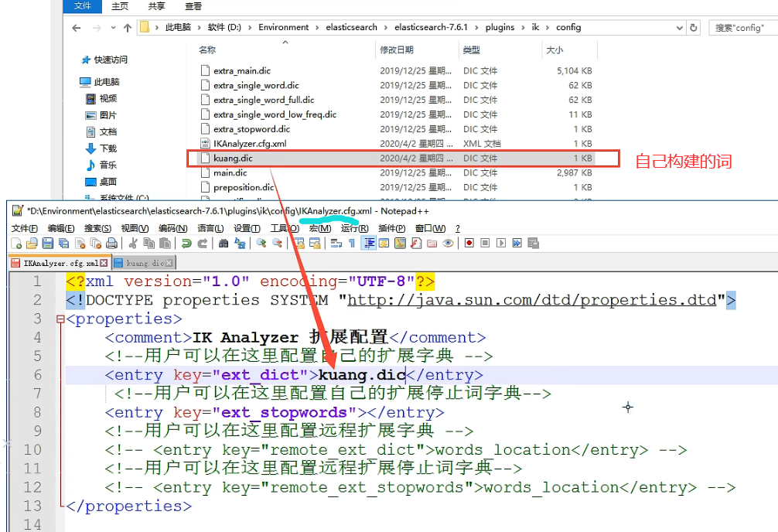Viewport: 778px width, 532px height.
Task: Open the address bar history dropdown in Explorer
Action: [679, 28]
